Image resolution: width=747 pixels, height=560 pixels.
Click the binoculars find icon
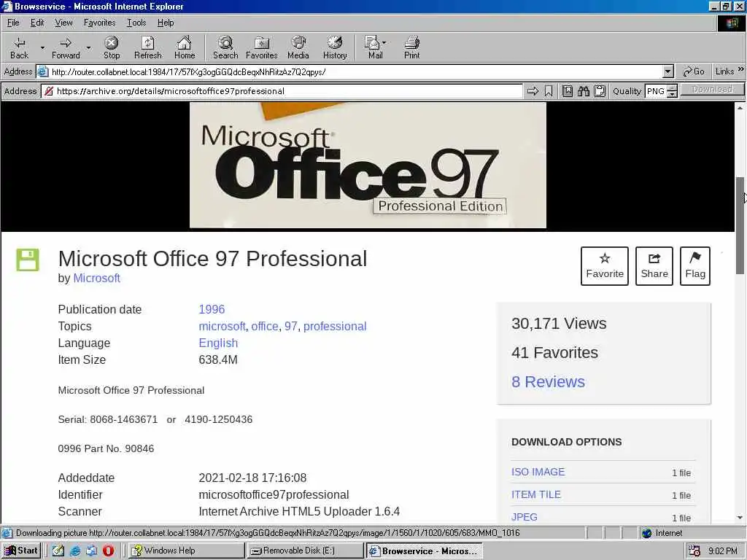coord(584,91)
